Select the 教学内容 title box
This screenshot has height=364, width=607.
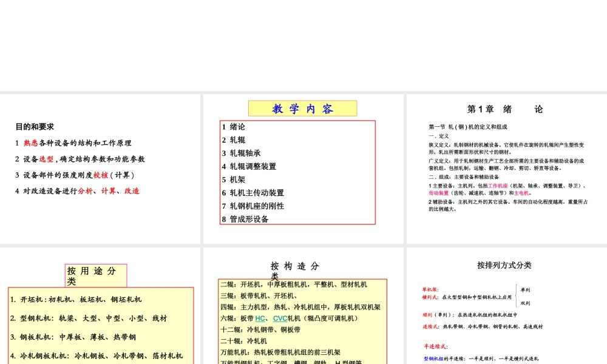[x=302, y=108]
